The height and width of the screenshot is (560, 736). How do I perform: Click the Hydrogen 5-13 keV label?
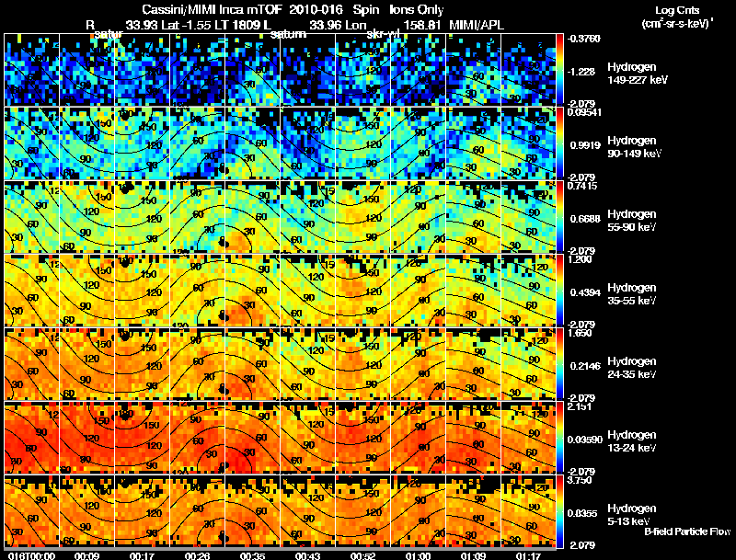(631, 515)
